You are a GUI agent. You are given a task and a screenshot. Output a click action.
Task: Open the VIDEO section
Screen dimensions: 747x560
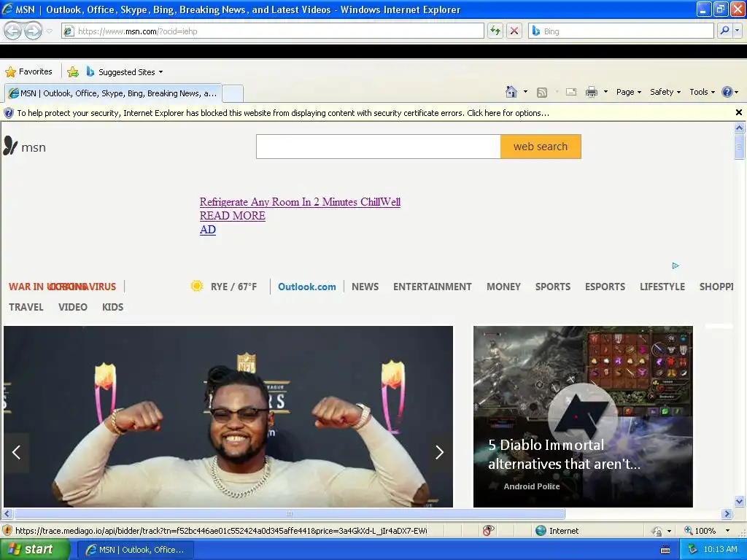coord(73,307)
